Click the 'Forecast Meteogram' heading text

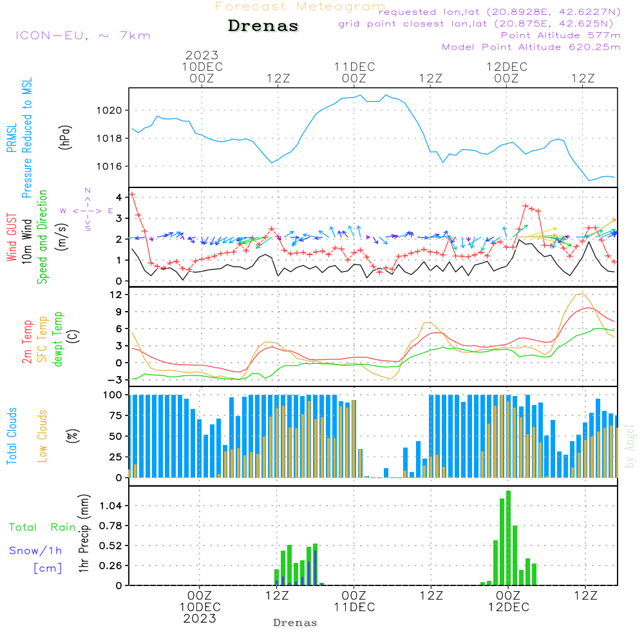(x=300, y=6)
